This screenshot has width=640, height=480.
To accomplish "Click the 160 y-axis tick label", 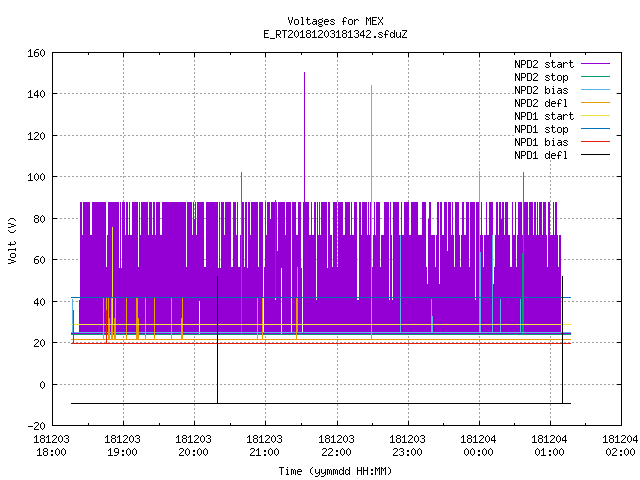I will [x=36, y=53].
